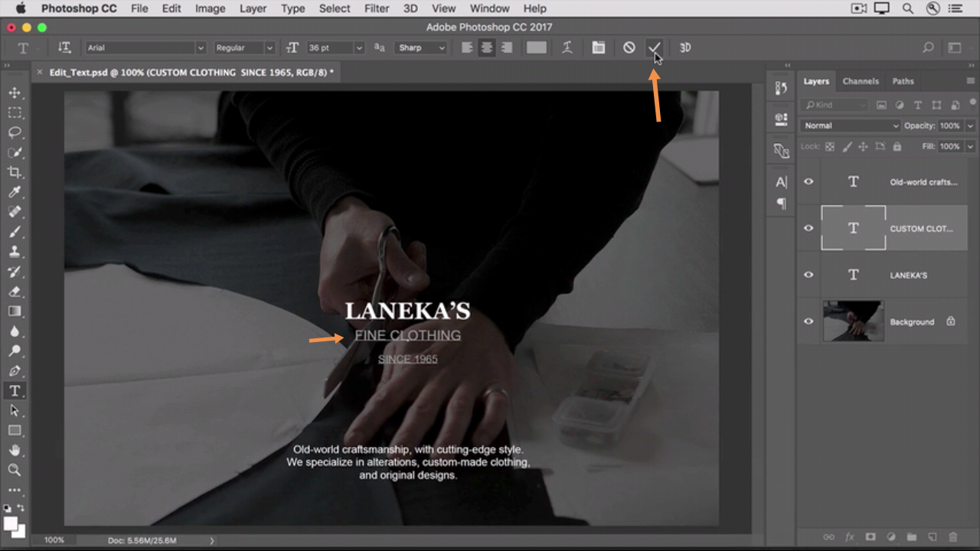This screenshot has width=980, height=551.
Task: Open the Arial font family dropdown
Action: 145,47
